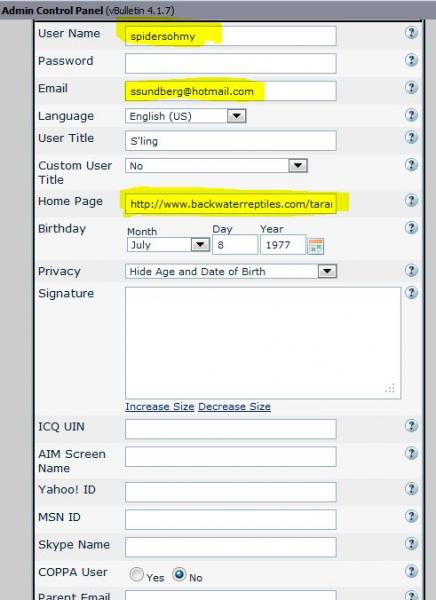Click Increase Size link under Signature
Screen dimensions: 436x600
(x=160, y=406)
